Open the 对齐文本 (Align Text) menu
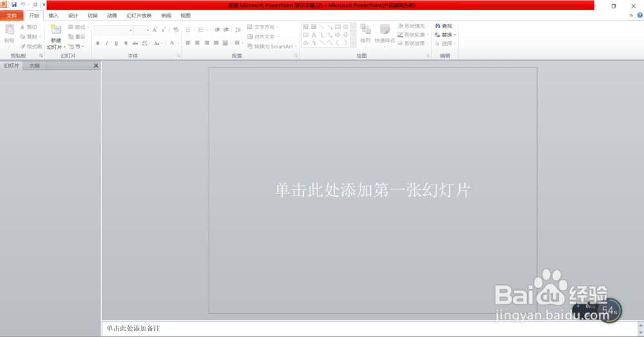This screenshot has width=644, height=337. tap(263, 37)
